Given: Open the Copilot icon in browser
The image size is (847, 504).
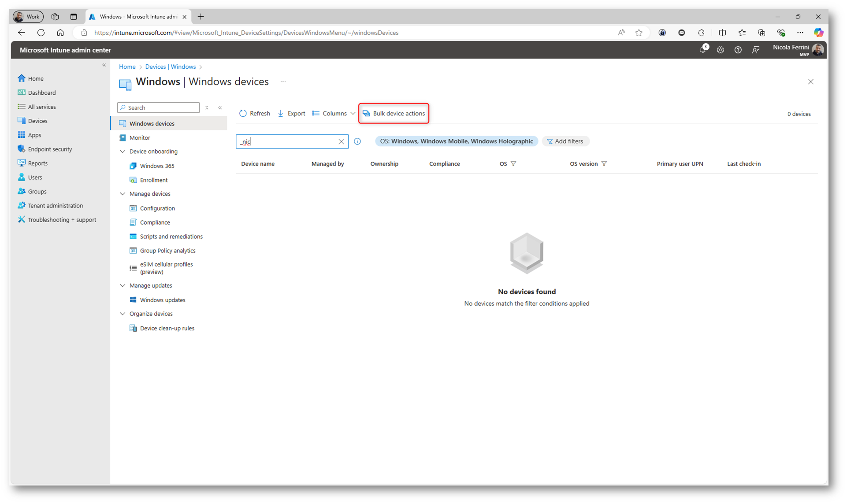Looking at the screenshot, I should click(x=818, y=33).
